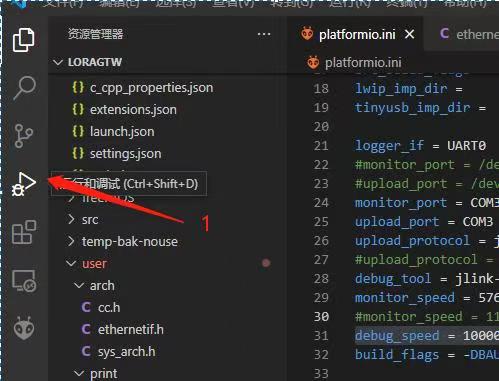Image resolution: width=499 pixels, height=381 pixels.
Task: Open the Source Control view icon
Action: [23, 136]
